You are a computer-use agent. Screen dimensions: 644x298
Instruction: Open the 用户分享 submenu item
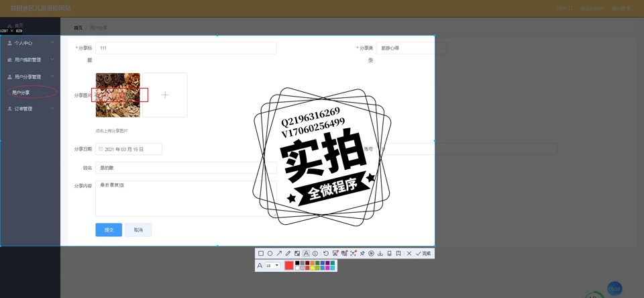pos(21,93)
